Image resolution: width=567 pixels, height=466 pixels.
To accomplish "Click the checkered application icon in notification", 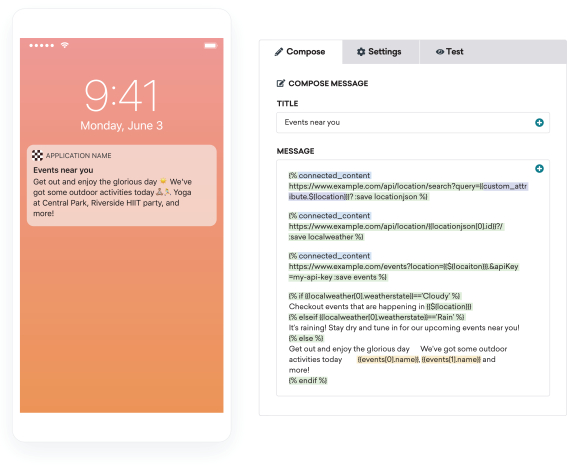I will coord(37,155).
